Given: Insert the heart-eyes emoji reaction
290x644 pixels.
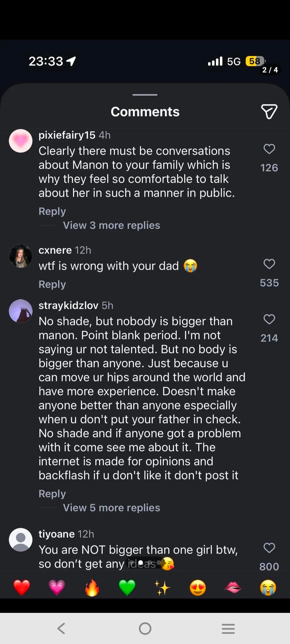Looking at the screenshot, I should click(x=198, y=588).
